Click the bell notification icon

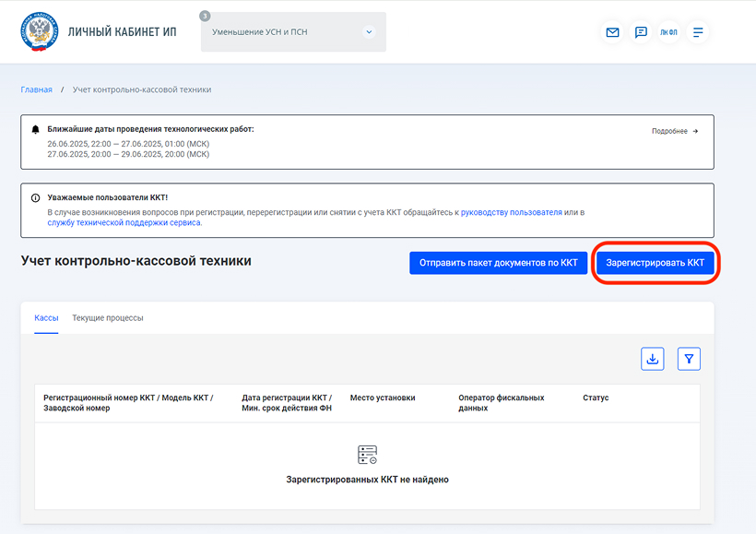point(36,130)
